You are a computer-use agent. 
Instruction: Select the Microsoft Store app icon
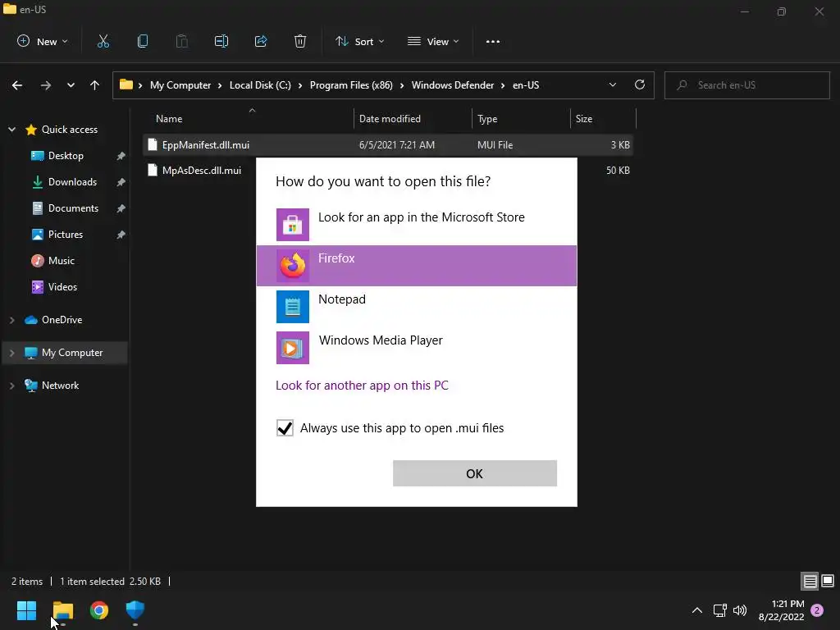pyautogui.click(x=293, y=225)
